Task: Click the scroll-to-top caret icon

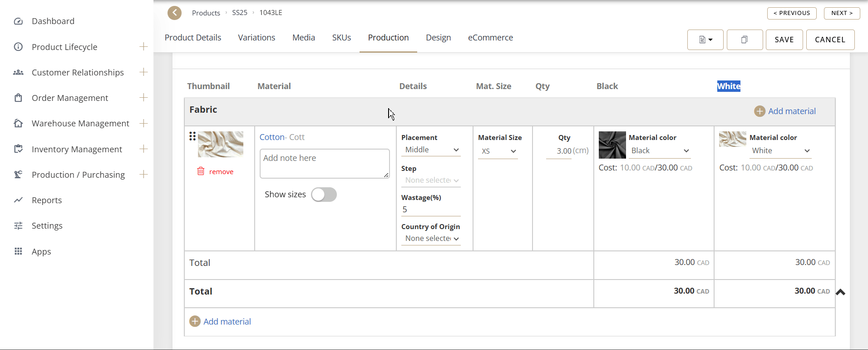Action: [840, 292]
